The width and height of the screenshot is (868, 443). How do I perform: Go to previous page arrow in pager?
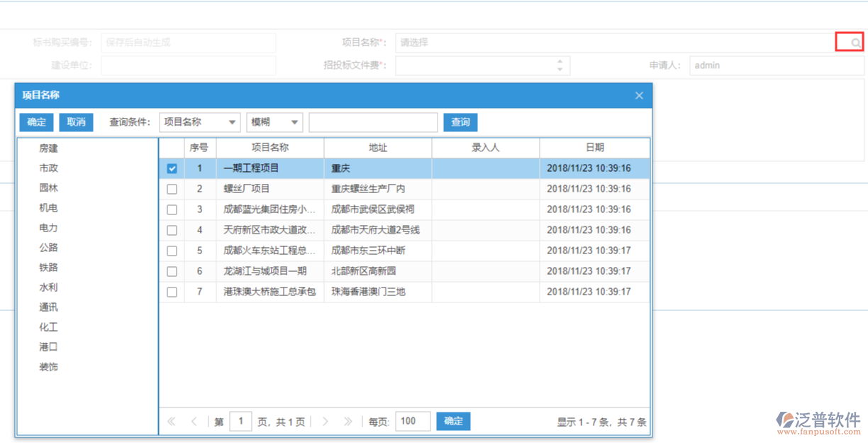193,421
